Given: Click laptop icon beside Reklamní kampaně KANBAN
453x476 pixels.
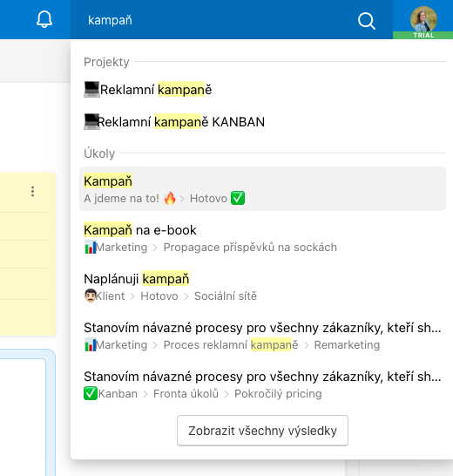Looking at the screenshot, I should [91, 122].
